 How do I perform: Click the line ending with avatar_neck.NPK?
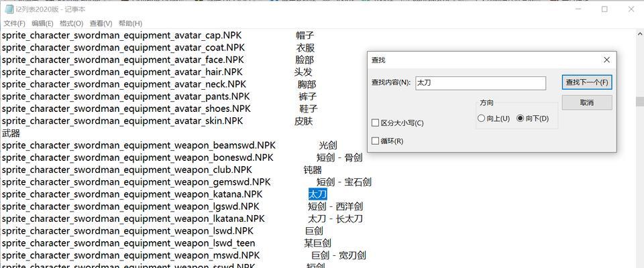[x=123, y=84]
